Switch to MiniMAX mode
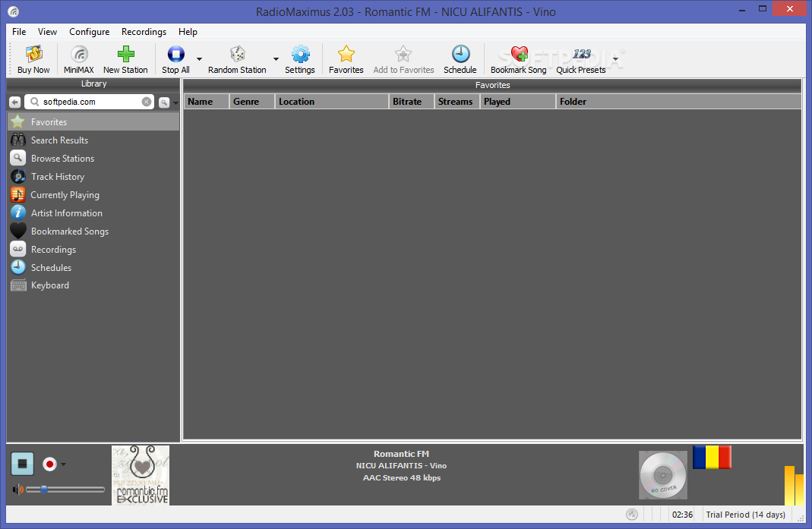 coord(79,59)
